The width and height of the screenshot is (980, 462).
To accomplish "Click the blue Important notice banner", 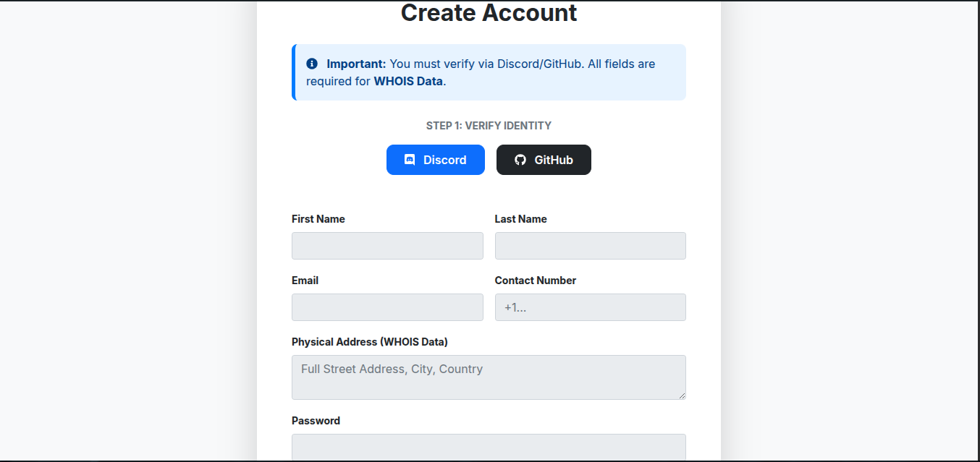I will click(489, 72).
